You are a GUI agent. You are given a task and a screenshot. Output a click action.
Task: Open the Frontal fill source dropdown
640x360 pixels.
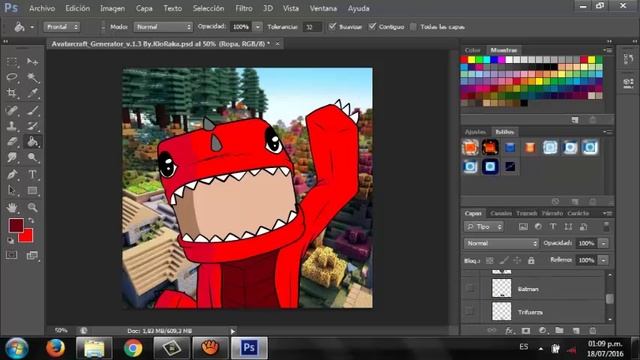click(62, 27)
